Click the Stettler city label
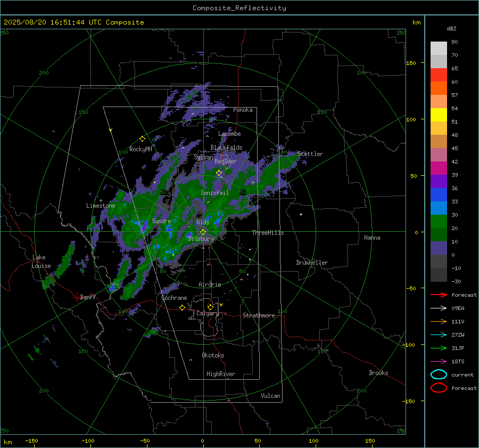The height and width of the screenshot is (448, 479). pos(310,154)
